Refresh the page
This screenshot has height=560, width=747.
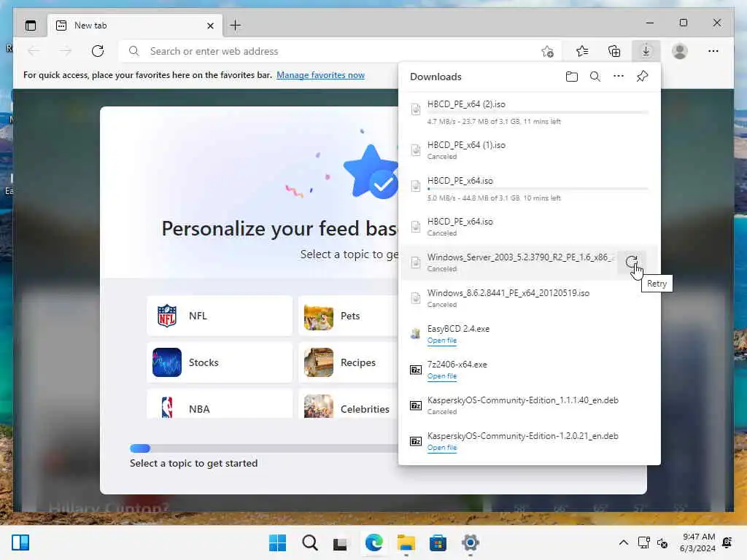[98, 51]
